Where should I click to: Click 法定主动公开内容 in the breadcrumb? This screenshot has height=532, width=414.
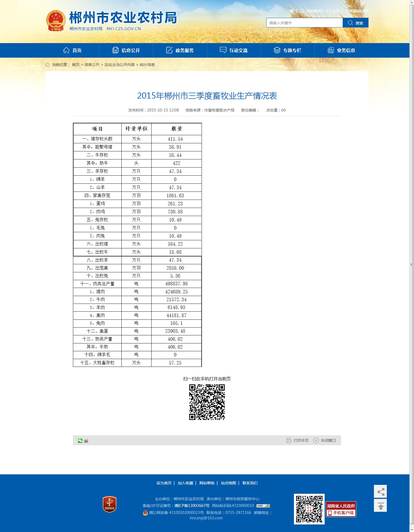coord(120,65)
